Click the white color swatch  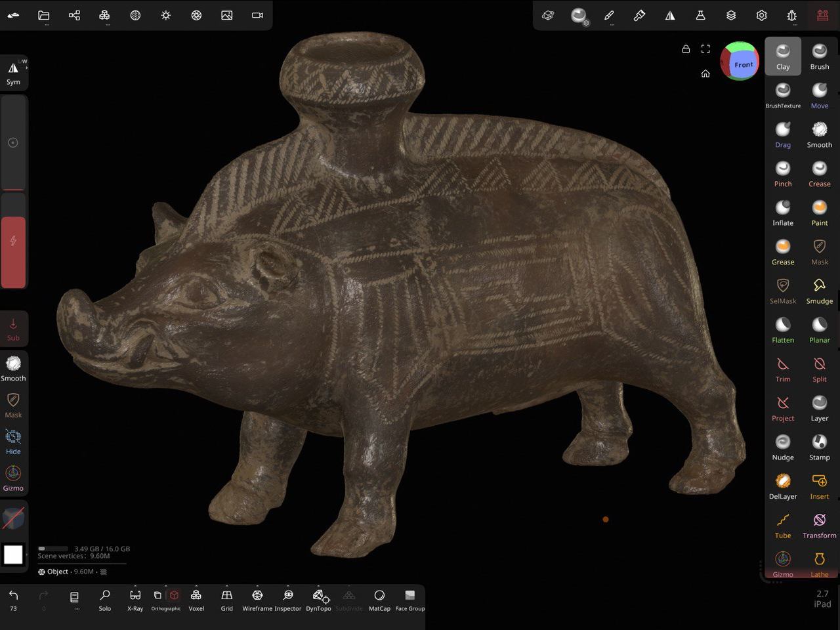[13, 555]
